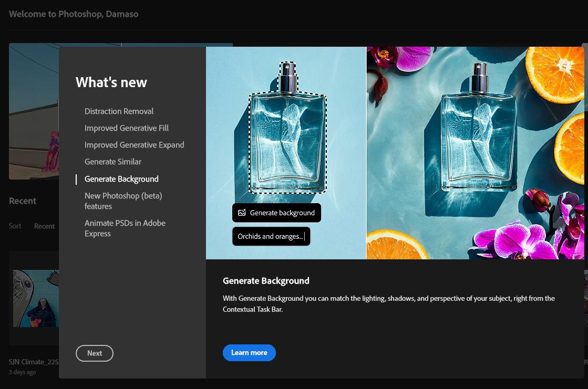Select Improved Generative Fill item
The image size is (588, 389).
126,128
